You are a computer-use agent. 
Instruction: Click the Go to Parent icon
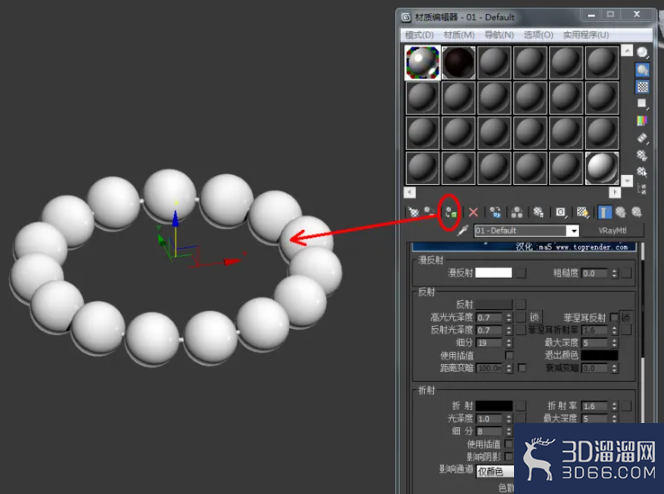(620, 212)
